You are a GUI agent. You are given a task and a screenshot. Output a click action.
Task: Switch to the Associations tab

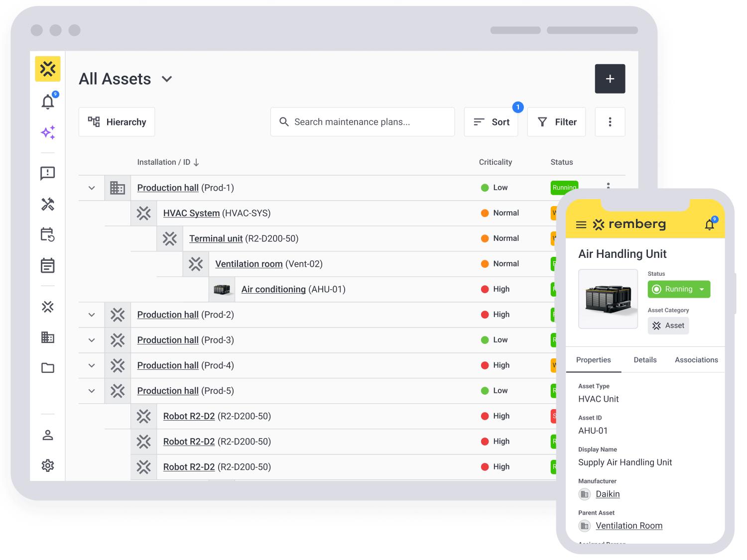696,360
